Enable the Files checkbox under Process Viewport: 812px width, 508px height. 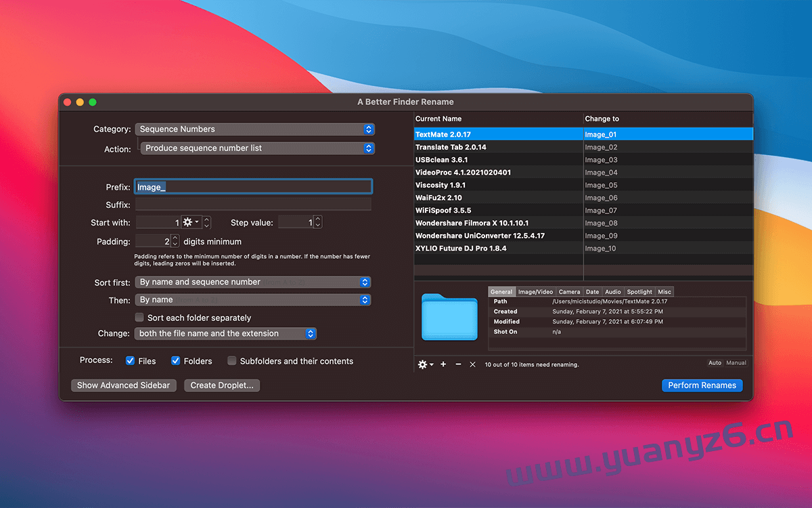pyautogui.click(x=130, y=361)
